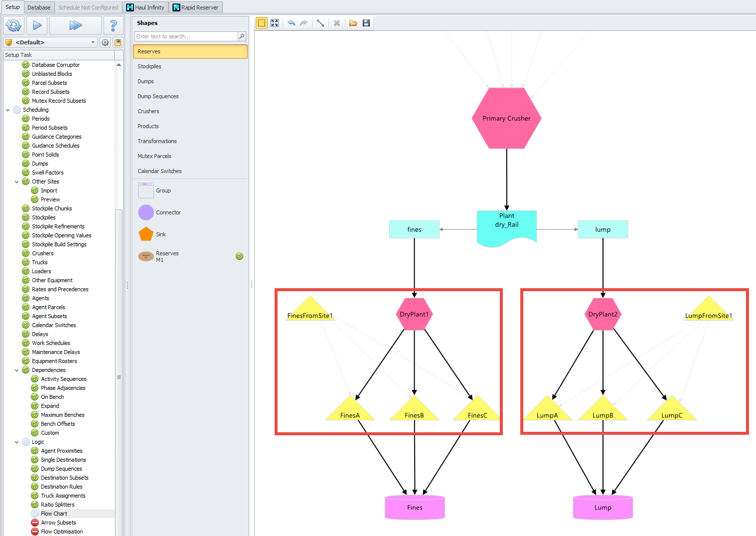
Task: Click the open folder icon in toolbar
Action: [x=353, y=23]
